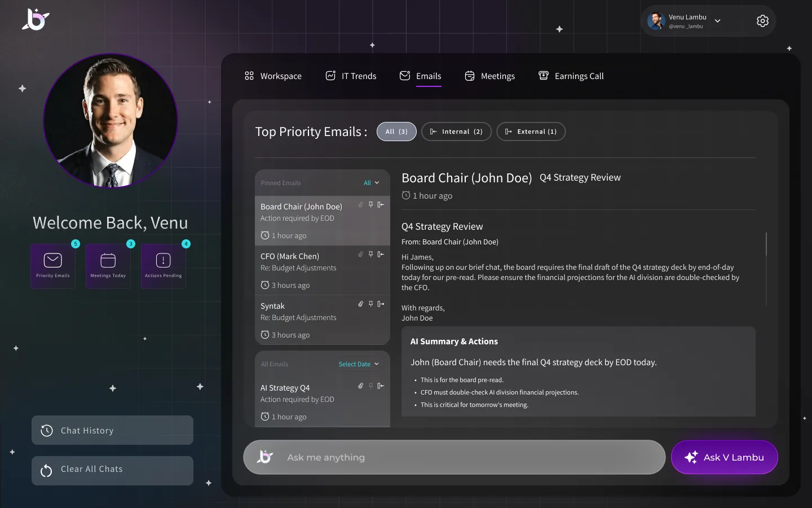The image size is (812, 508).
Task: Click the Priority Emails badge showing 5
Action: point(76,244)
